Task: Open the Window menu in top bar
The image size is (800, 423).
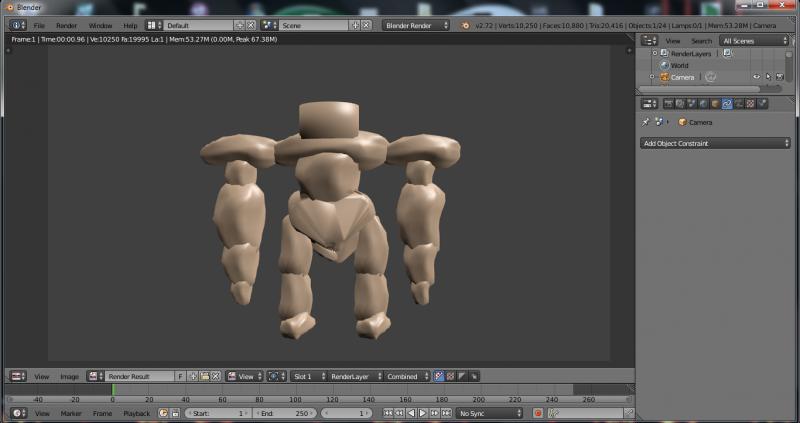Action: [100, 25]
